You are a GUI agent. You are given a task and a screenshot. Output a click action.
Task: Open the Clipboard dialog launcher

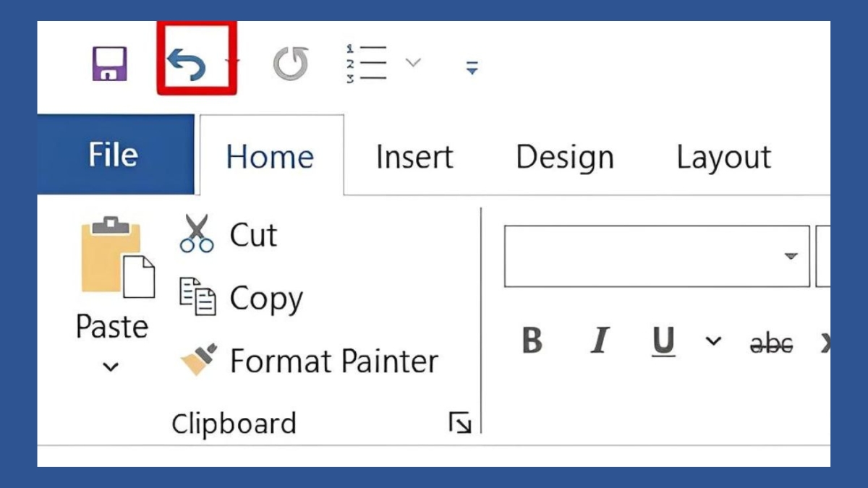point(460,423)
